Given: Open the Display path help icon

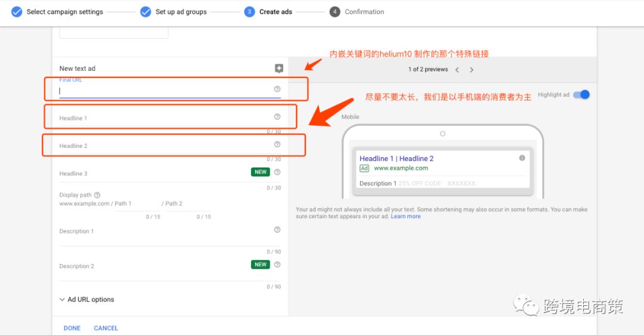Looking at the screenshot, I should click(97, 195).
